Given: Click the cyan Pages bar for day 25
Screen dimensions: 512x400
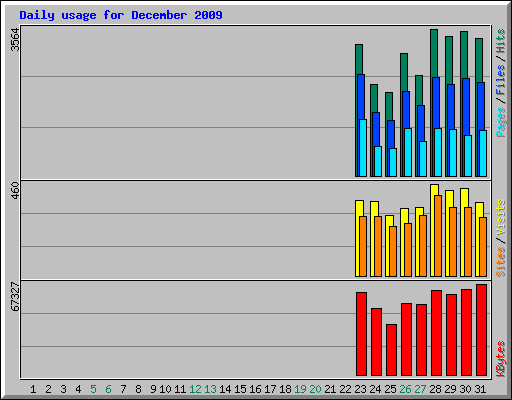Looking at the screenshot, I should (393, 162).
